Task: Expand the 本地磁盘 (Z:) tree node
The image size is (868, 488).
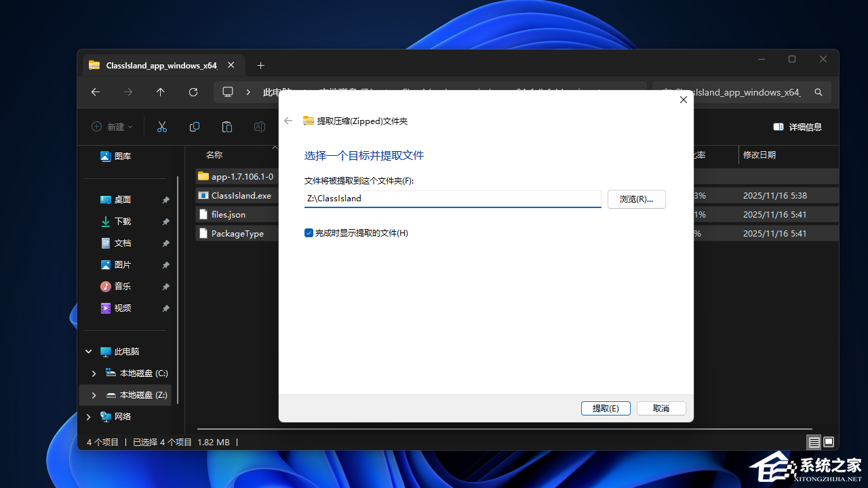Action: coord(94,395)
